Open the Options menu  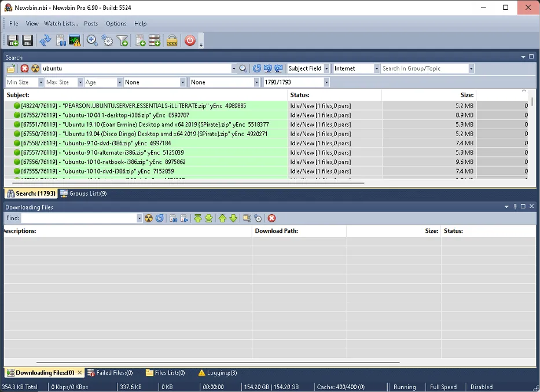116,24
